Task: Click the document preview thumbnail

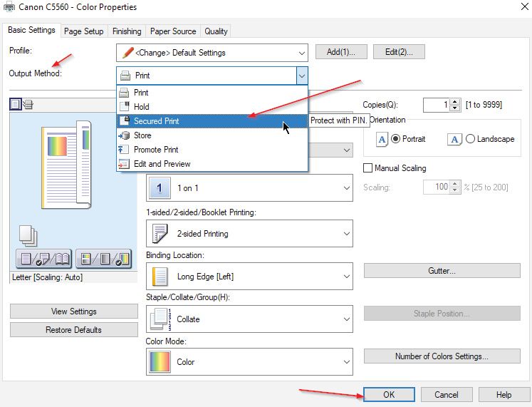Action: 66,164
